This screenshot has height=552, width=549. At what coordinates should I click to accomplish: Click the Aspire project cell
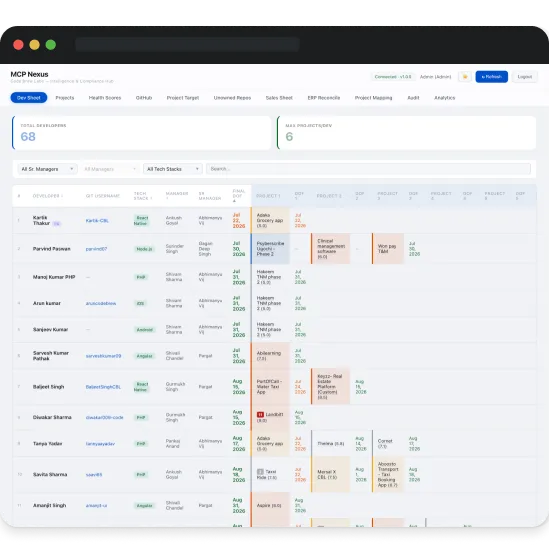pos(270,505)
